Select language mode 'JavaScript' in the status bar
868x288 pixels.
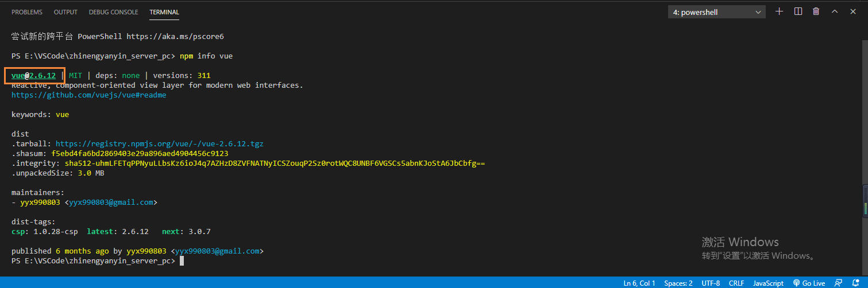[768, 283]
